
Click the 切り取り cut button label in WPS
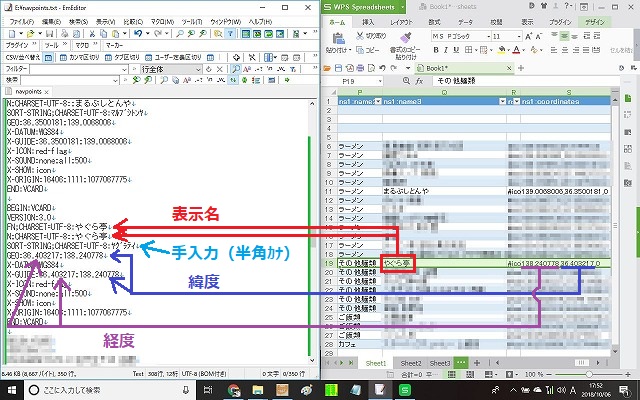click(376, 36)
